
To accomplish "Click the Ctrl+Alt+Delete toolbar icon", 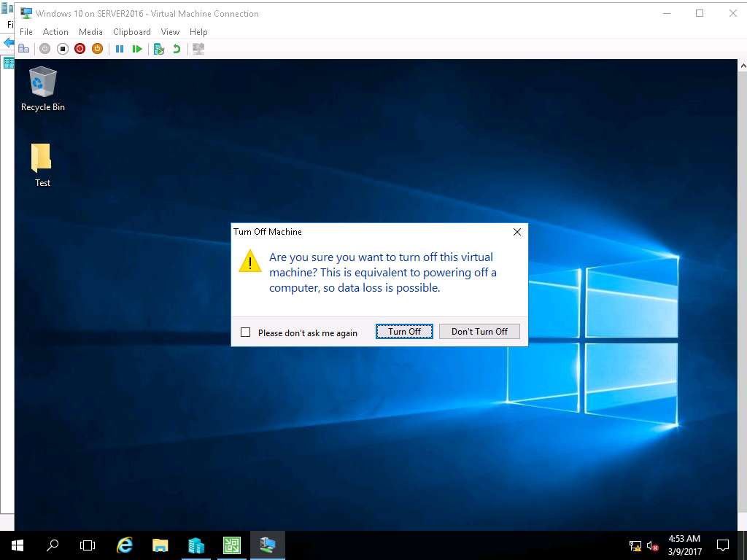I will (x=24, y=49).
